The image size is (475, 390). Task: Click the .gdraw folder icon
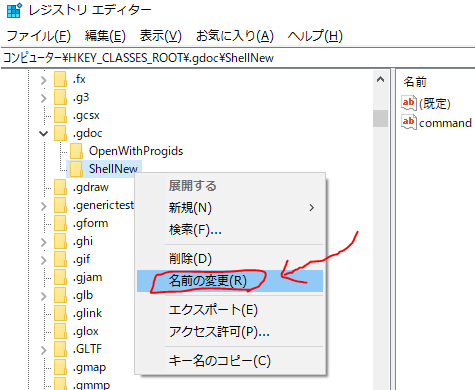tap(61, 187)
